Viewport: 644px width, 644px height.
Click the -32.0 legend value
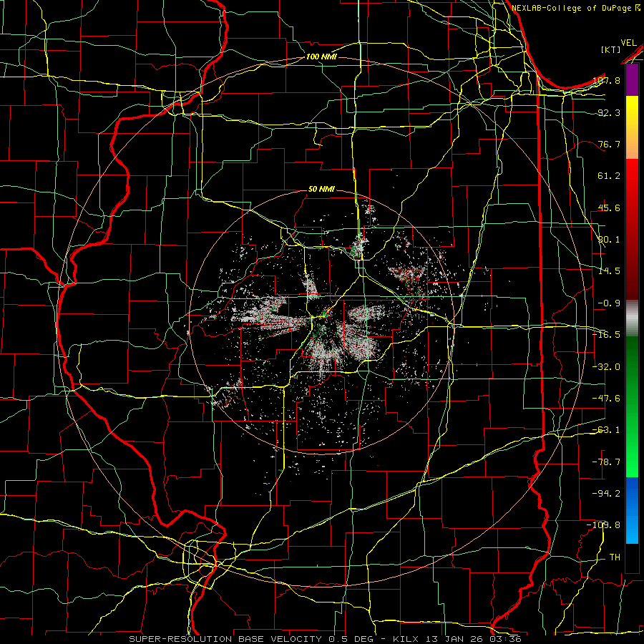point(607,367)
